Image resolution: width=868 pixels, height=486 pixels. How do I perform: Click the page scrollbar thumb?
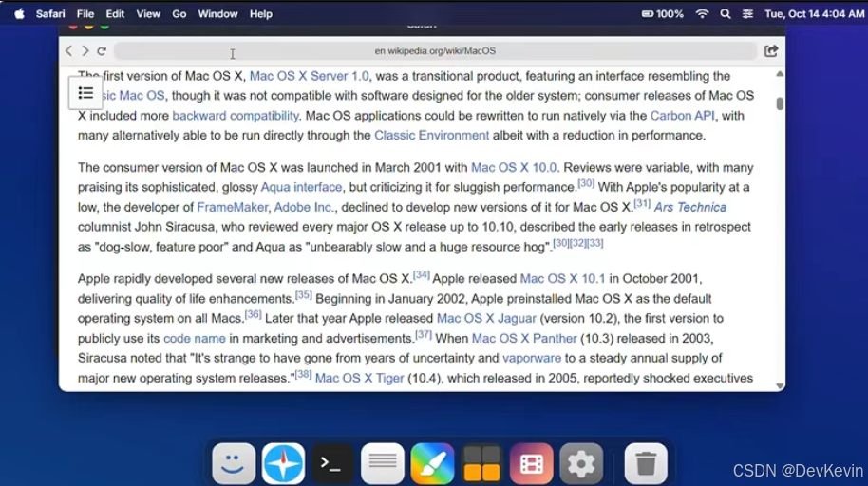(x=780, y=103)
